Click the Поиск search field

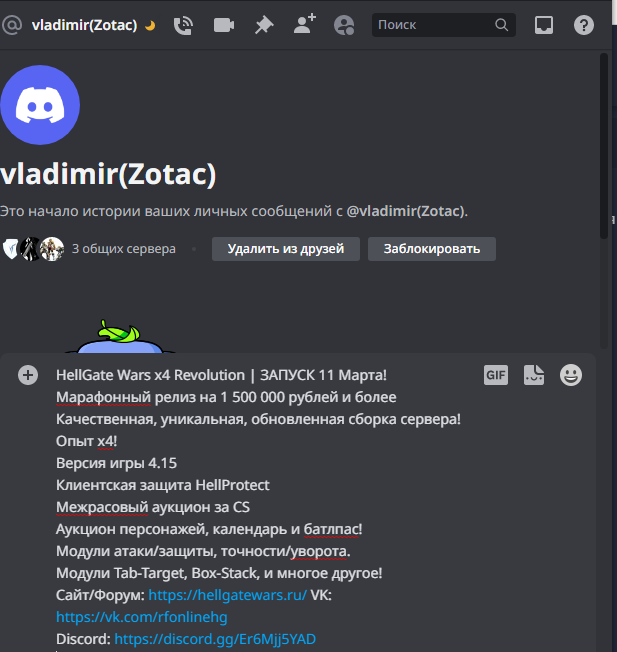[x=444, y=25]
